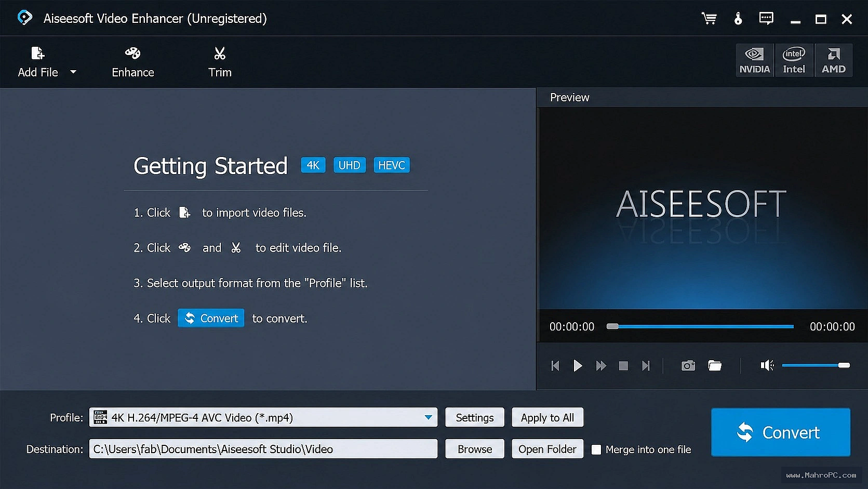Click the small Convert button in step 4

(211, 318)
